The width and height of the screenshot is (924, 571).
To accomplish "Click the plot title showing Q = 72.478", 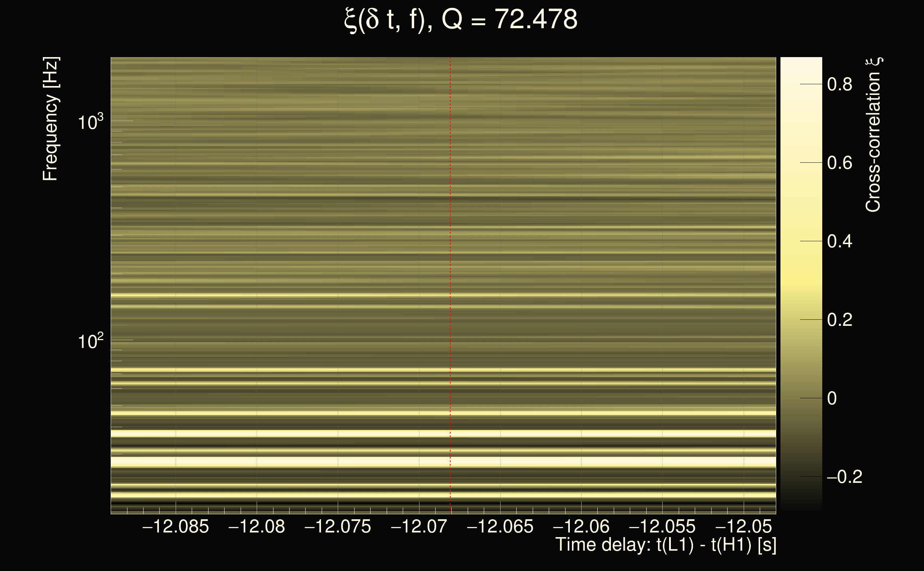I will [461, 20].
